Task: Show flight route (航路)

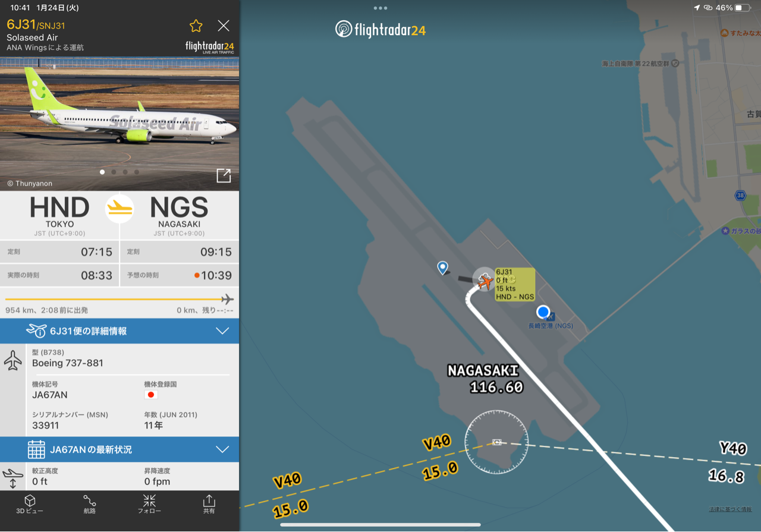Action: pyautogui.click(x=90, y=504)
